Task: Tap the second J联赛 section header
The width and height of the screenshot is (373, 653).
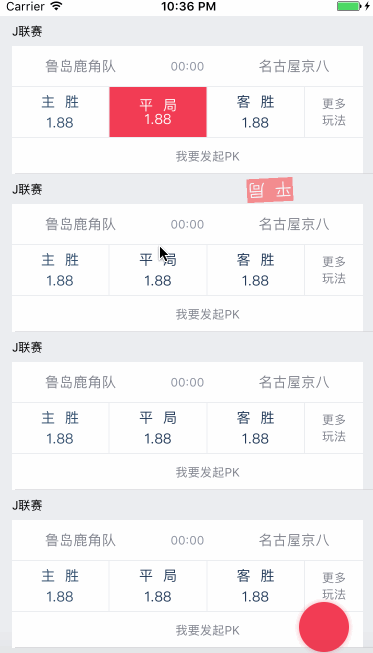Action: click(27, 190)
